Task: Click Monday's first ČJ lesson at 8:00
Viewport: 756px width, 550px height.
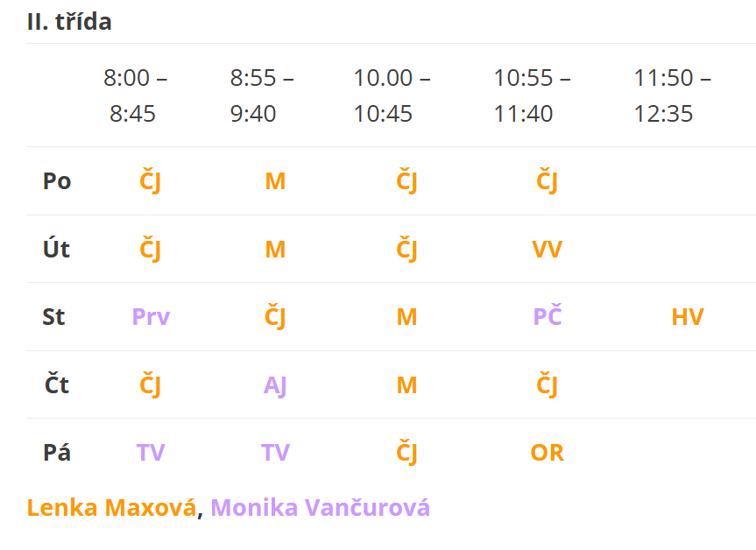Action: pyautogui.click(x=151, y=181)
